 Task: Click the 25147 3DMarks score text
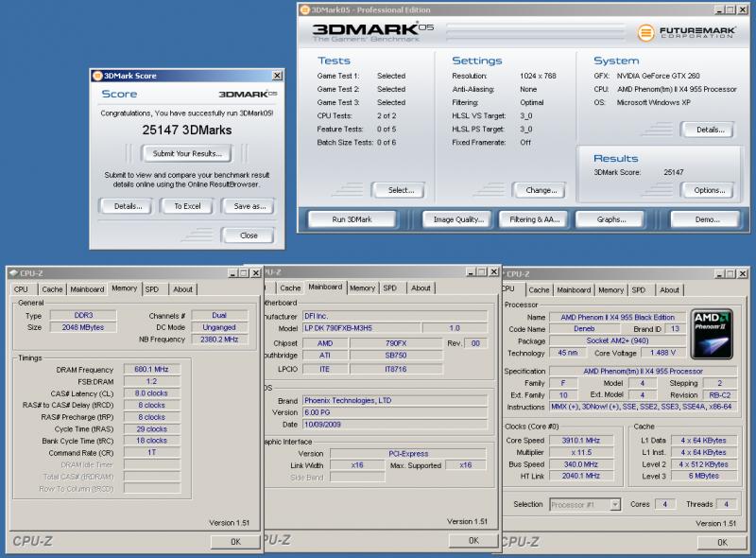[186, 130]
